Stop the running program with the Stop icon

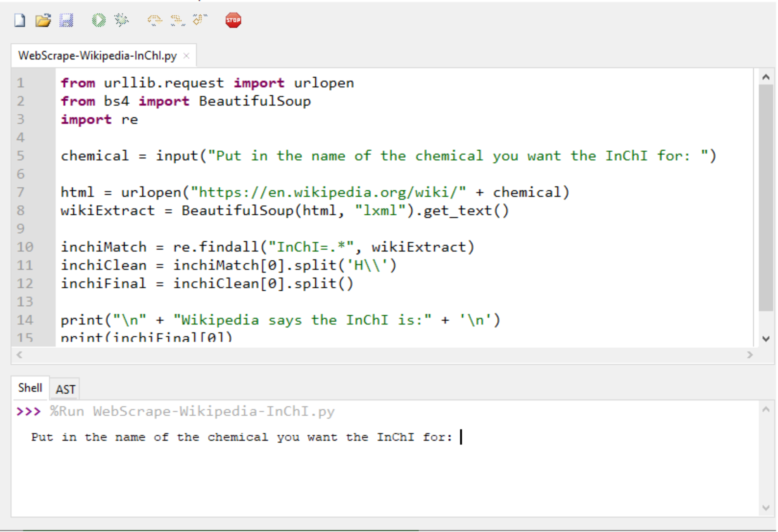pyautogui.click(x=233, y=21)
